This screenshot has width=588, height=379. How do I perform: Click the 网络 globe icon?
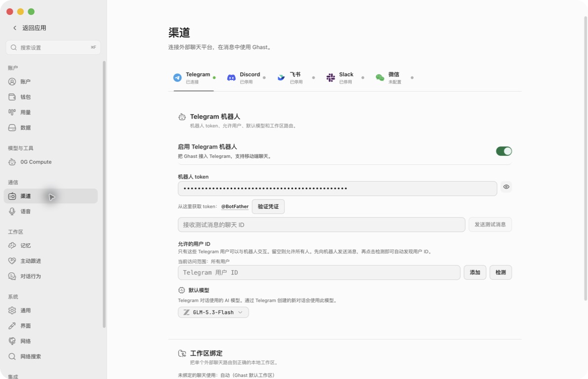coord(12,341)
